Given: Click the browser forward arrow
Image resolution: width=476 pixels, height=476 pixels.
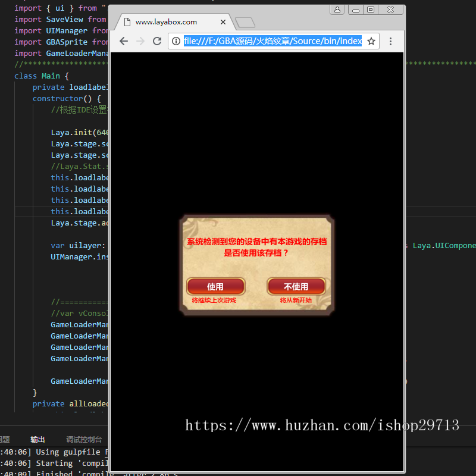Looking at the screenshot, I should click(140, 41).
